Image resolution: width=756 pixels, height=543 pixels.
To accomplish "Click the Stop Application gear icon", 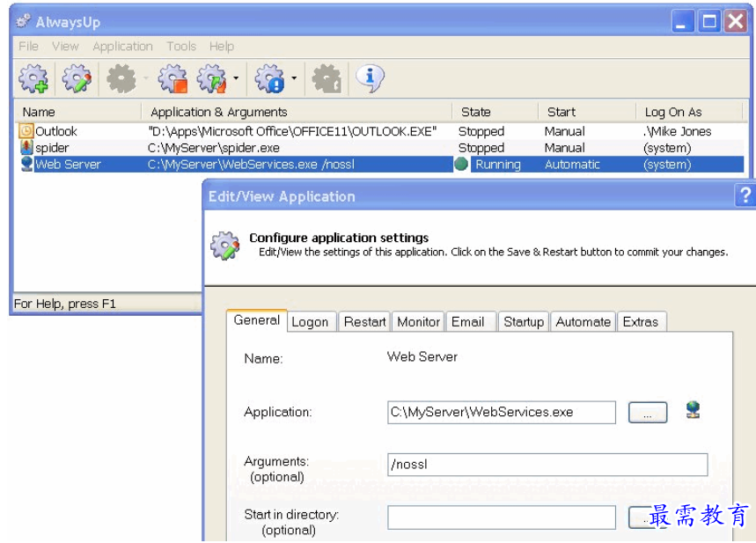I will click(172, 78).
